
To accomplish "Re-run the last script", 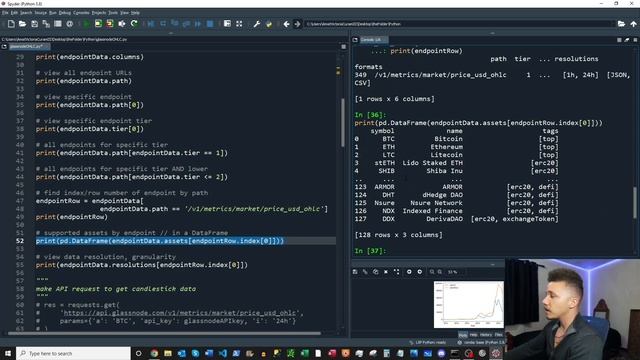I will pyautogui.click(x=134, y=24).
